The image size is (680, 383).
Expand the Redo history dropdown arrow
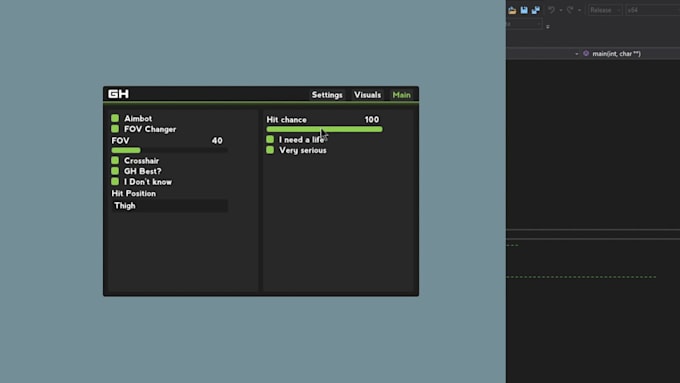579,10
